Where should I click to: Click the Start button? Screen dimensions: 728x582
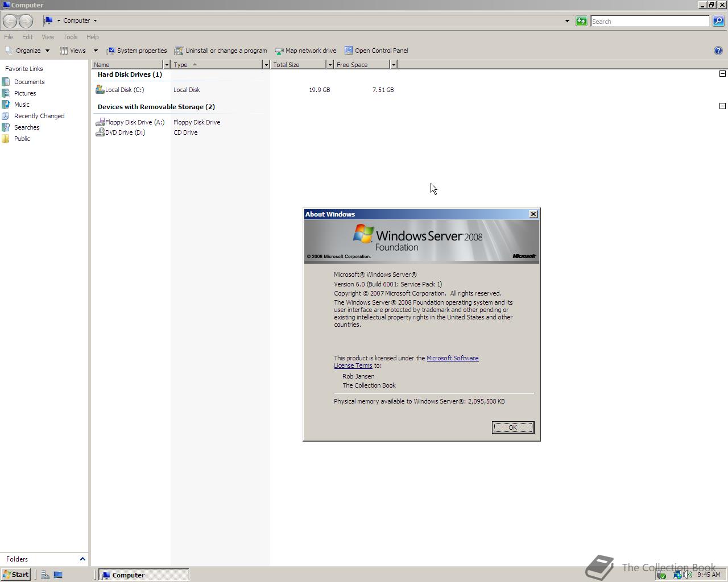tap(16, 575)
